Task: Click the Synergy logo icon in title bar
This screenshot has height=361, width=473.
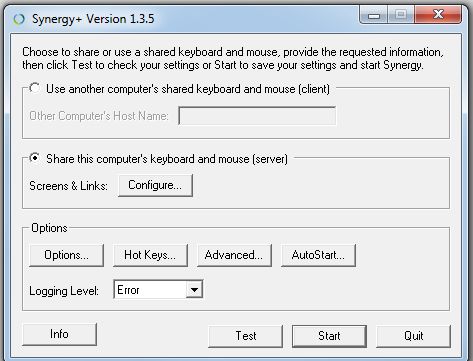Action: click(19, 19)
